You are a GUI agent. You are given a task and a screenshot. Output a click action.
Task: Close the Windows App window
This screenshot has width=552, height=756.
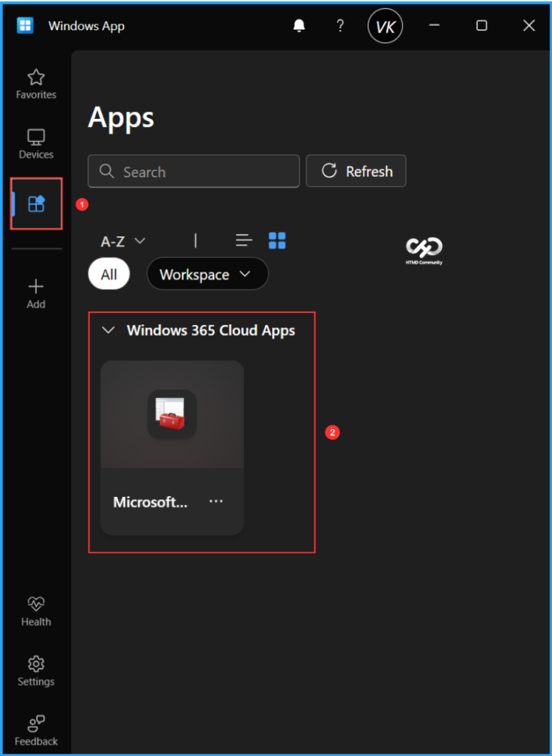tap(529, 26)
